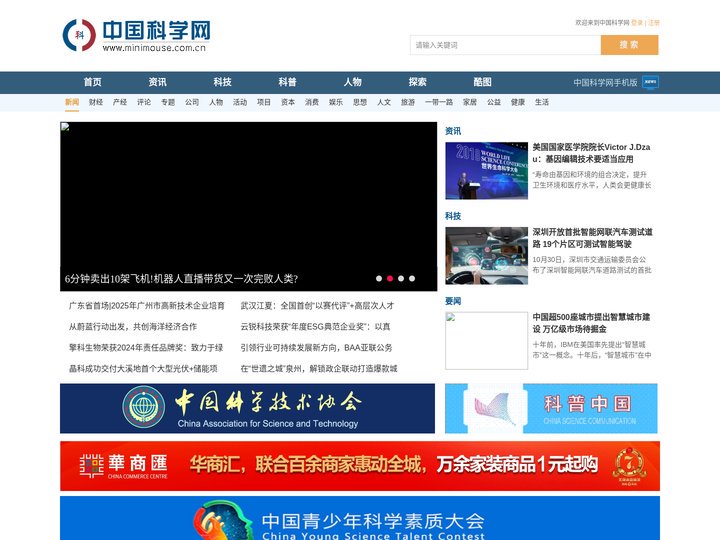Open headline about Victor J.Dzau gene editing
This screenshot has height=540, width=720.
(591, 153)
